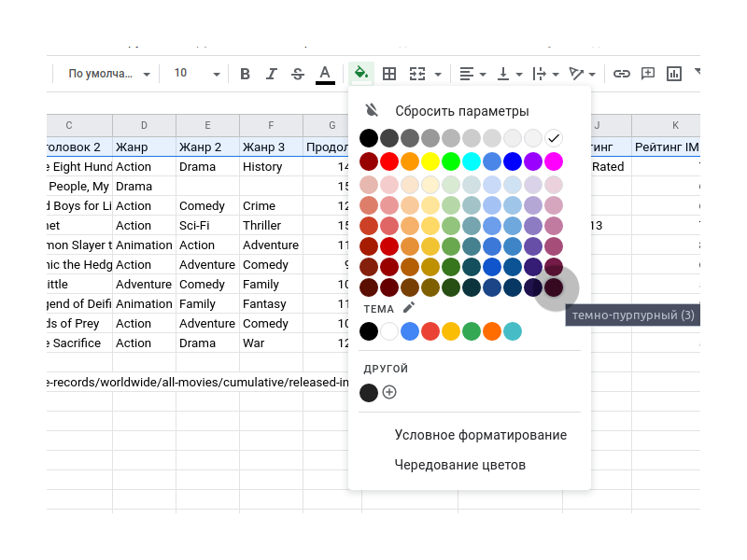The width and height of the screenshot is (747, 560).
Task: Open the font family dropdown
Action: click(x=108, y=74)
